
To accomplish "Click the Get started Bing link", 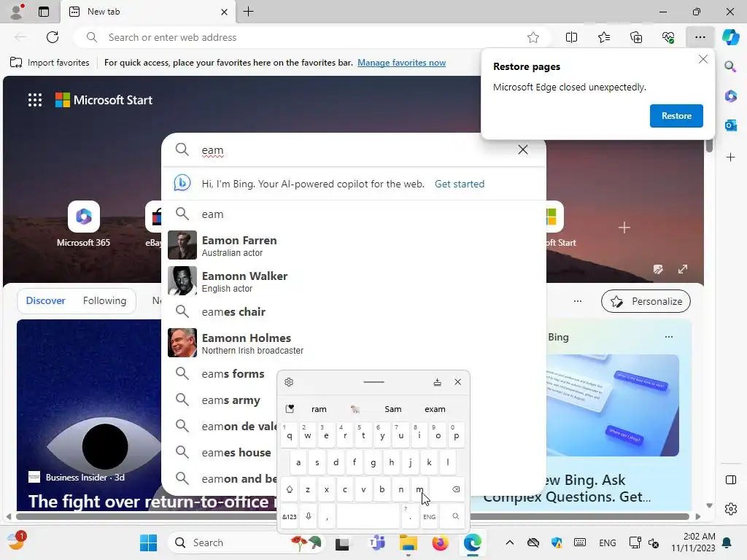I will 460,184.
